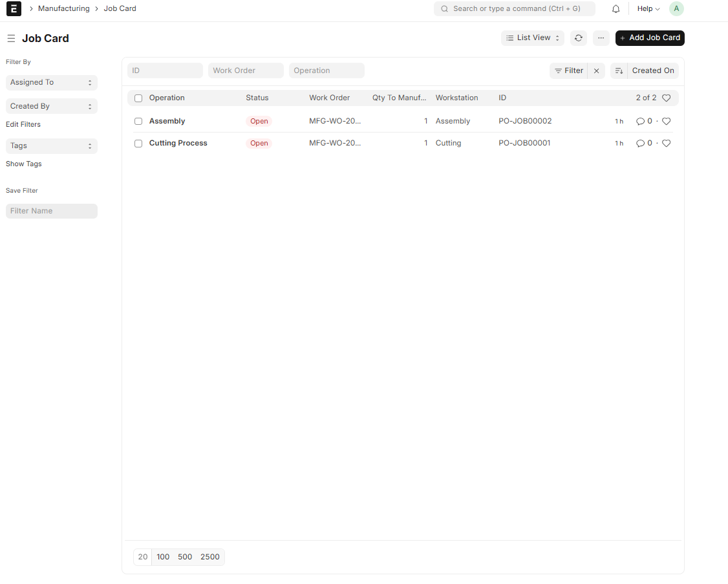728x584 pixels.
Task: Click Edit Filters link
Action: (x=23, y=125)
